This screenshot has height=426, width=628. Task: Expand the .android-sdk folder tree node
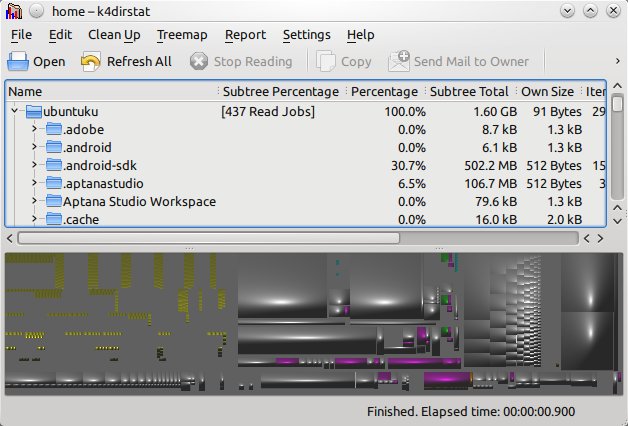click(34, 165)
